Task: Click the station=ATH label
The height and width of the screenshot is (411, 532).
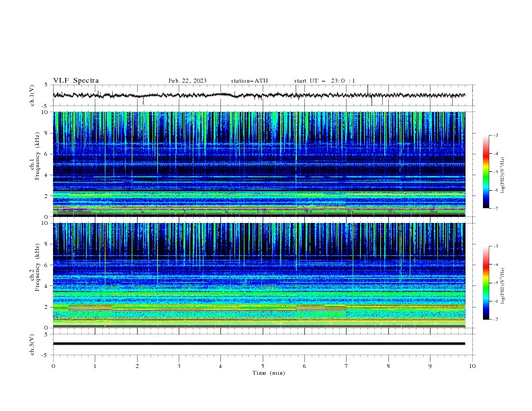Action: [x=249, y=81]
